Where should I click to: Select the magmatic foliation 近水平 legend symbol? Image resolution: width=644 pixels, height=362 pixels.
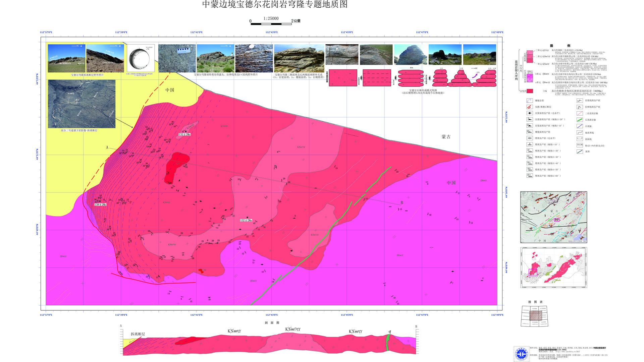530,113
